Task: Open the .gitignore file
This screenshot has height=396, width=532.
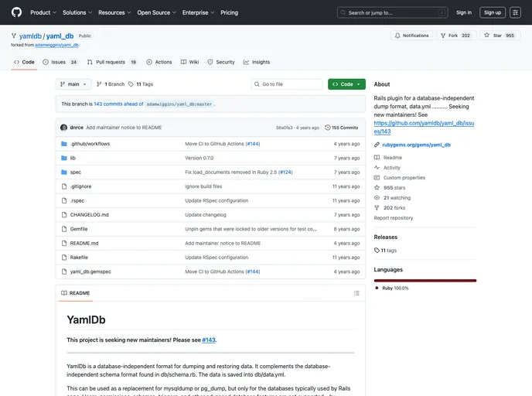Action: coord(80,186)
